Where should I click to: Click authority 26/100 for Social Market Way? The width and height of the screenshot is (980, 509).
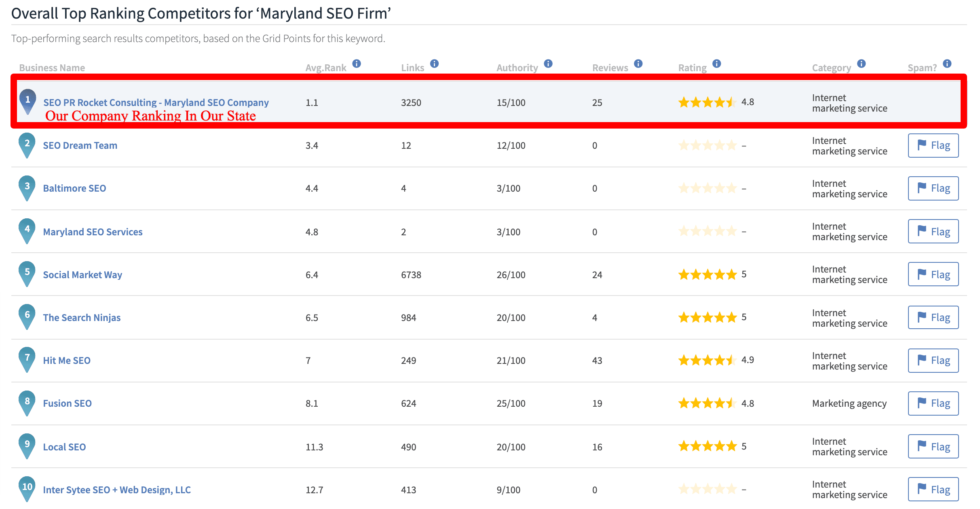tap(511, 275)
